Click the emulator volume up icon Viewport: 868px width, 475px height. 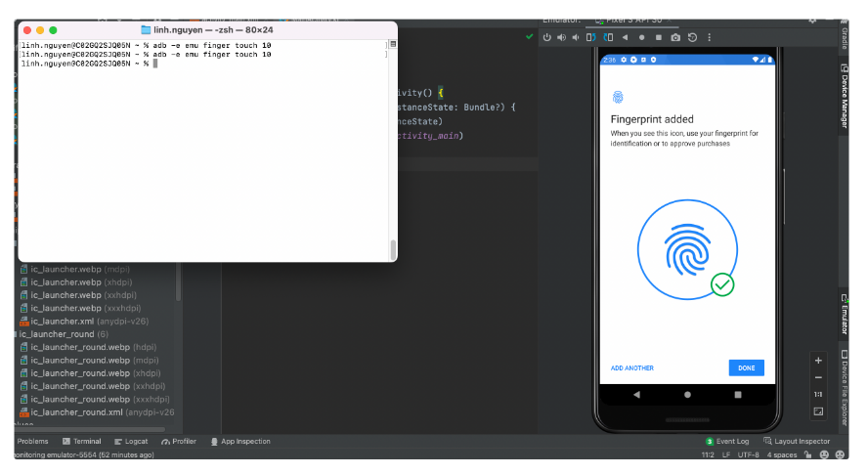pyautogui.click(x=562, y=37)
